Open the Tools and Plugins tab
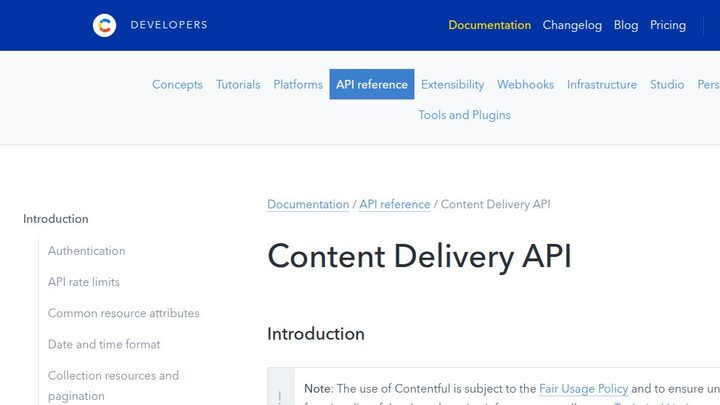 (464, 115)
